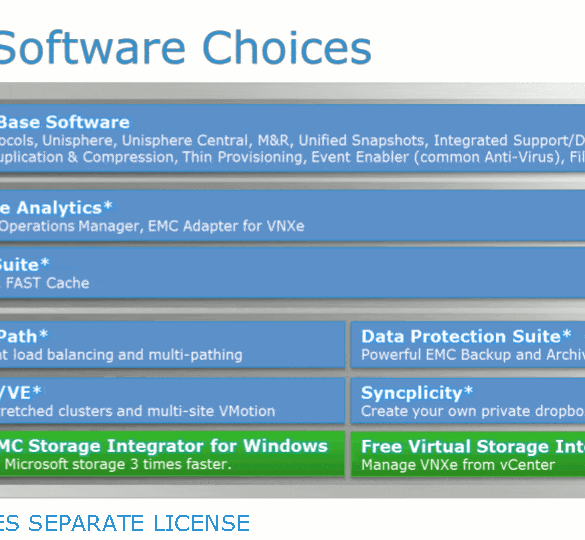585x540 pixels.
Task: Click "Create your own private dropbo" description
Action: 473,411
